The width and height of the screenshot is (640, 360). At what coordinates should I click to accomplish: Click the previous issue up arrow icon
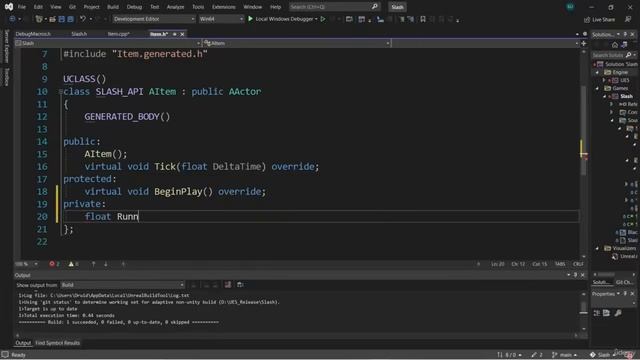coord(93,264)
